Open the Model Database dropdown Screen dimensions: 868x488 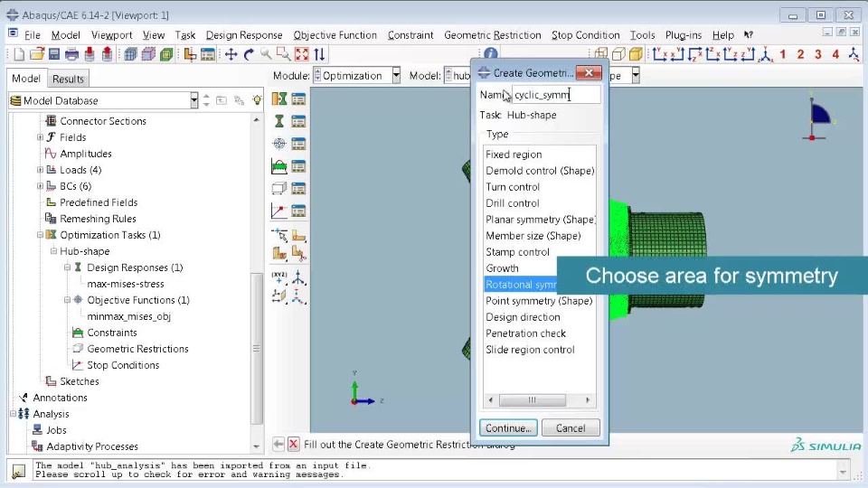pos(193,100)
